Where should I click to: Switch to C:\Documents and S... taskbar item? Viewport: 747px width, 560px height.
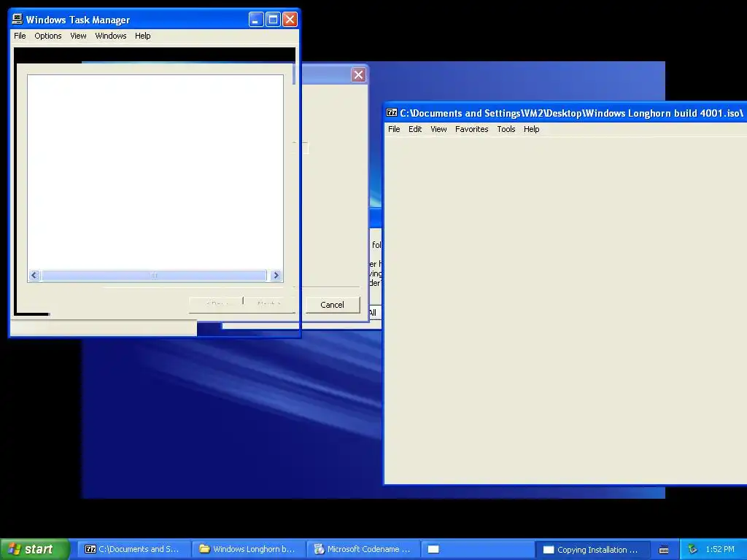[133, 549]
